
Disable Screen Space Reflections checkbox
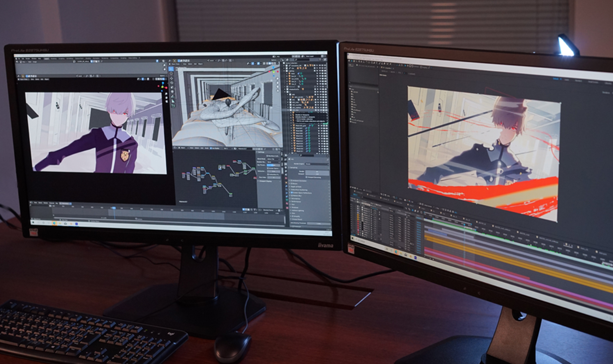pos(291,193)
